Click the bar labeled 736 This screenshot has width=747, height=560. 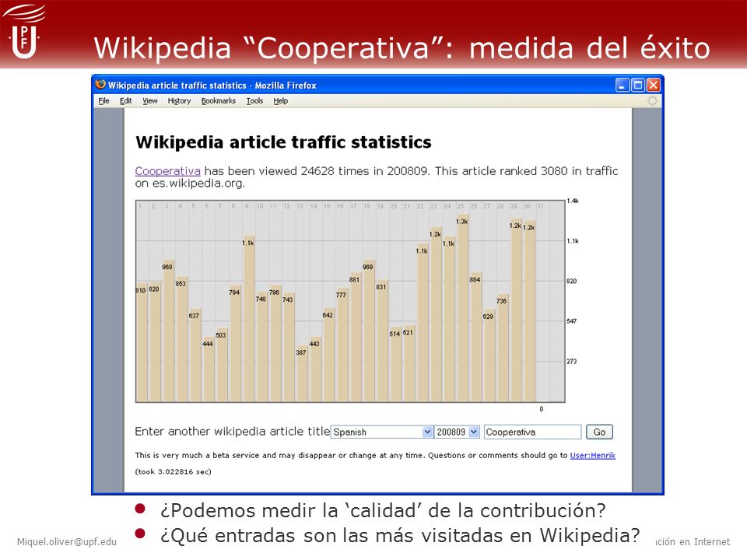pyautogui.click(x=502, y=348)
